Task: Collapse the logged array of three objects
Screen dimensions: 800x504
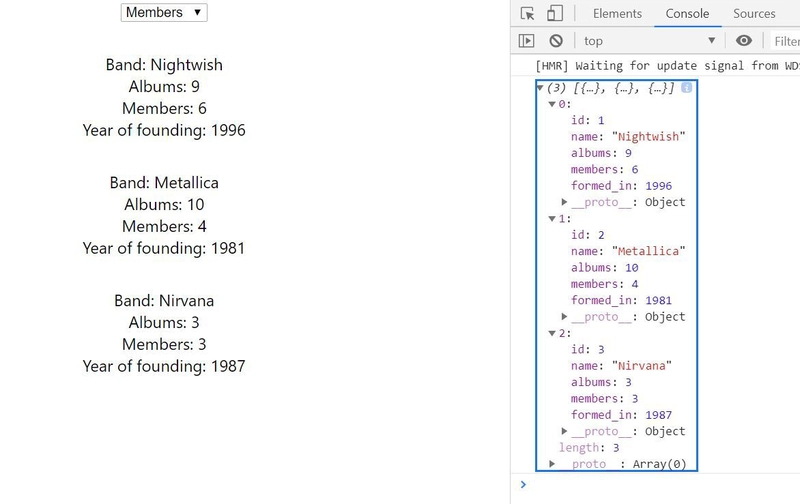Action: pos(541,88)
